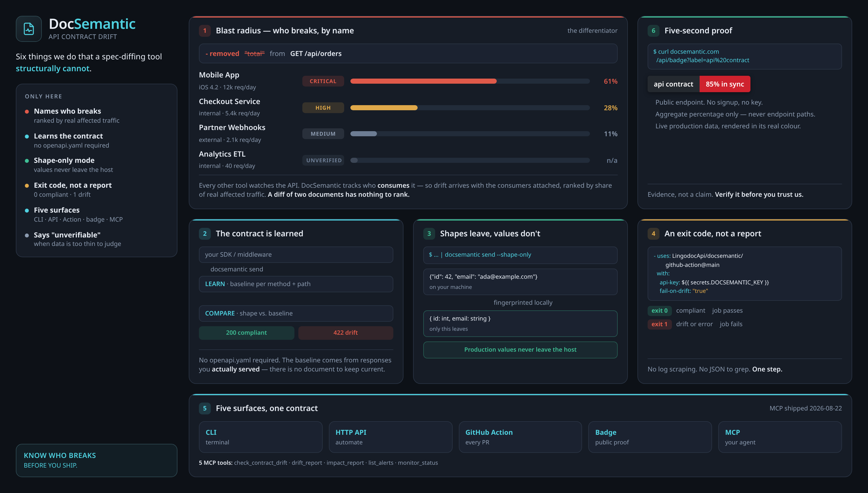Click the 28% traffic share value
The height and width of the screenshot is (493, 868).
(611, 108)
